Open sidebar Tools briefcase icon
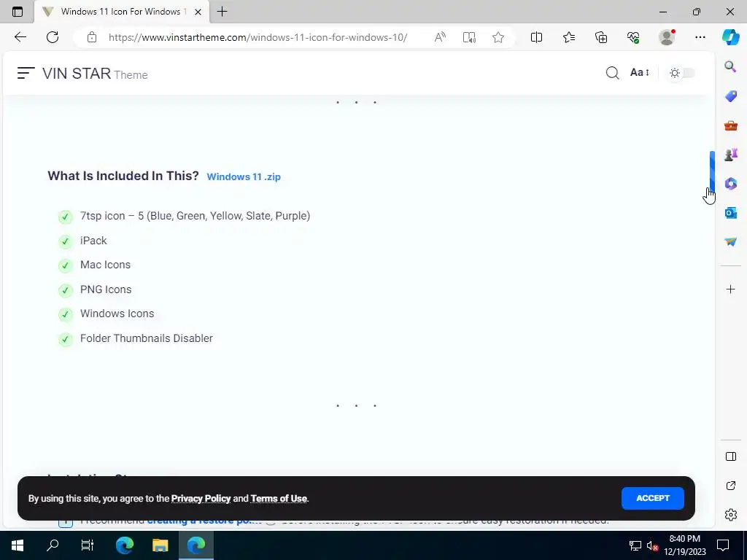Viewport: 747px width, 560px height. point(730,125)
